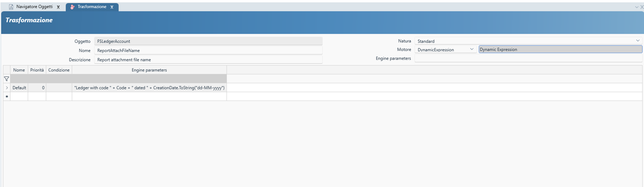This screenshot has height=187, width=644.
Task: Sort by the Priorità column header
Action: click(37, 70)
